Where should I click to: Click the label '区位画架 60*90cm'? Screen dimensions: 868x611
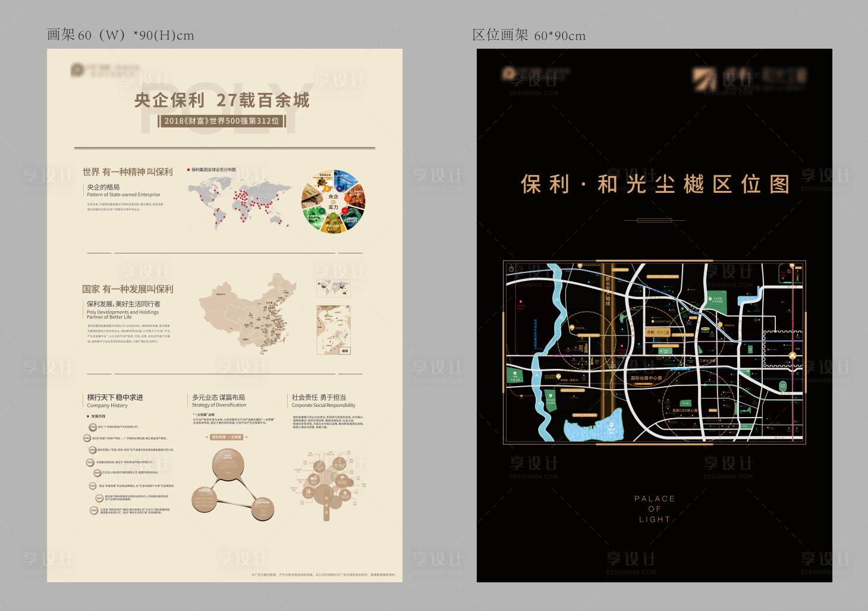point(529,35)
